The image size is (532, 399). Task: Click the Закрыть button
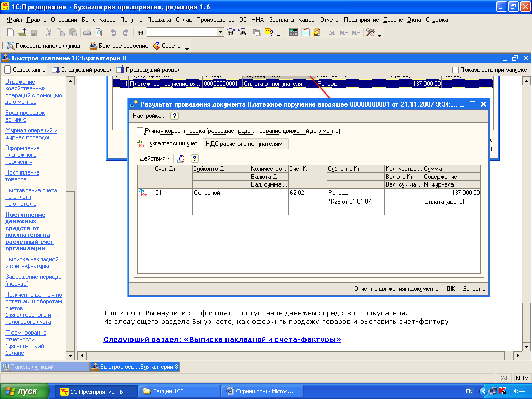click(x=474, y=289)
